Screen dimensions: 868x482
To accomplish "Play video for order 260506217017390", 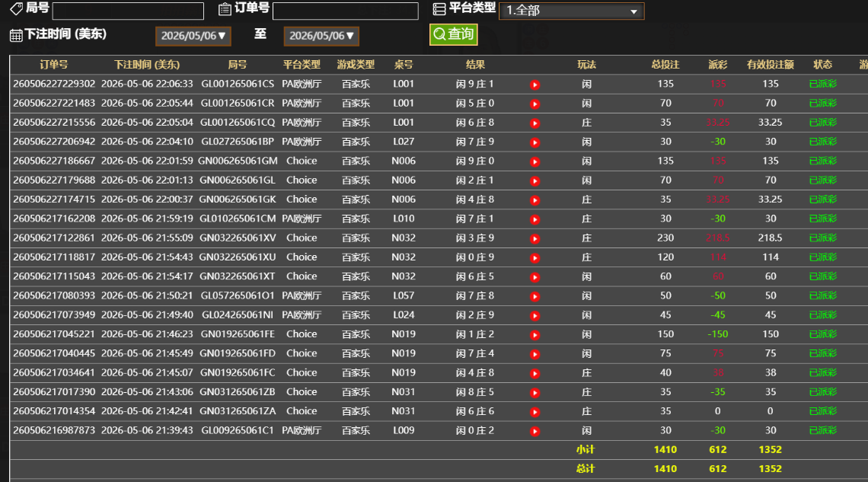I will pyautogui.click(x=535, y=393).
